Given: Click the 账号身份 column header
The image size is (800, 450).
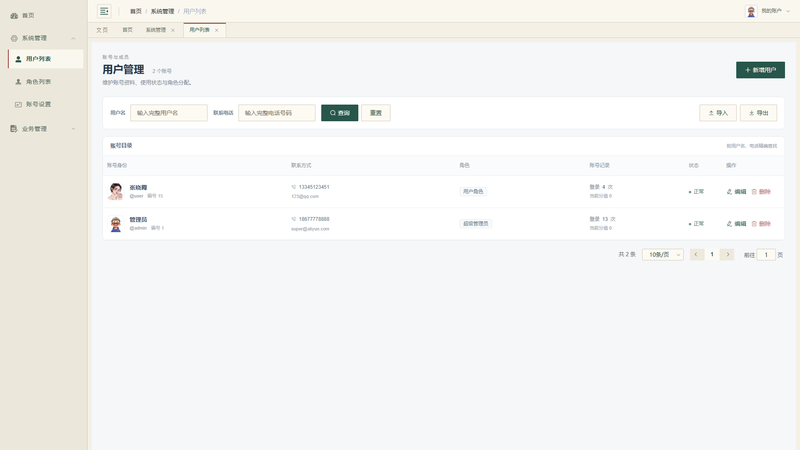Looking at the screenshot, I should click(117, 165).
